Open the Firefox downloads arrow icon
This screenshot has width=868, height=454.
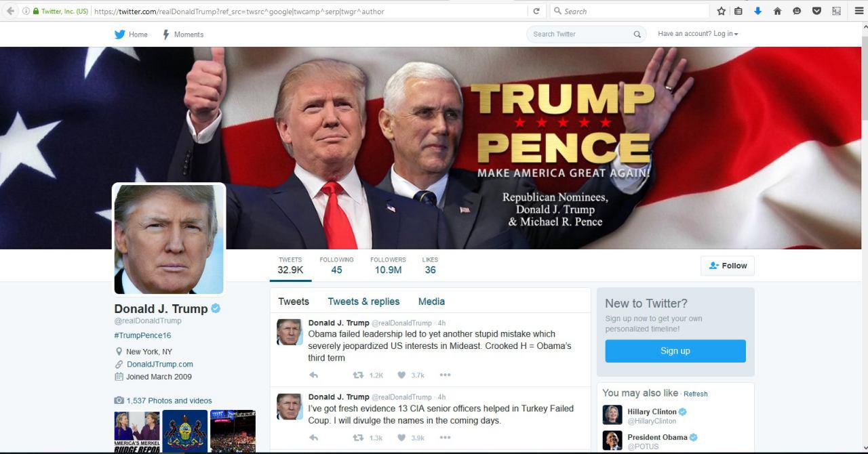pyautogui.click(x=757, y=11)
